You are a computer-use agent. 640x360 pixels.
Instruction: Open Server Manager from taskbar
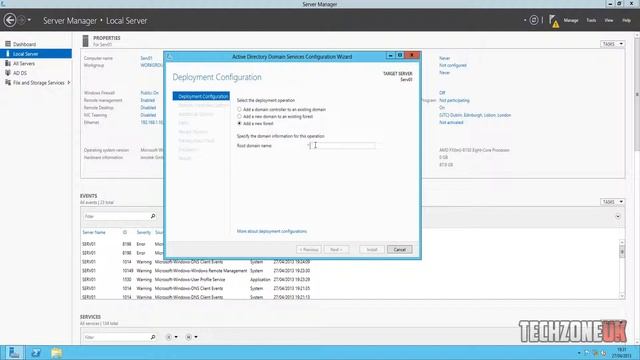click(14, 353)
